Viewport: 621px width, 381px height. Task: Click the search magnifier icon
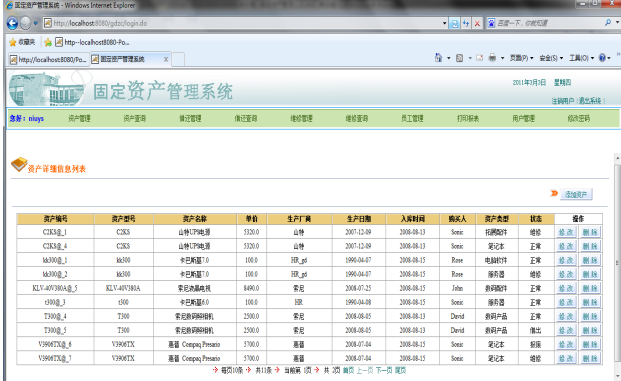(608, 23)
